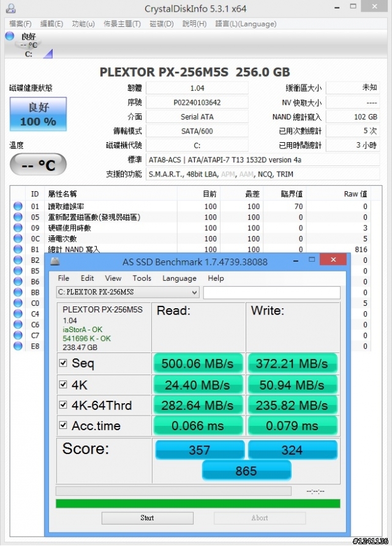392x546 pixels.
Task: Click the read access time 0.066 ms
Action: point(198,425)
